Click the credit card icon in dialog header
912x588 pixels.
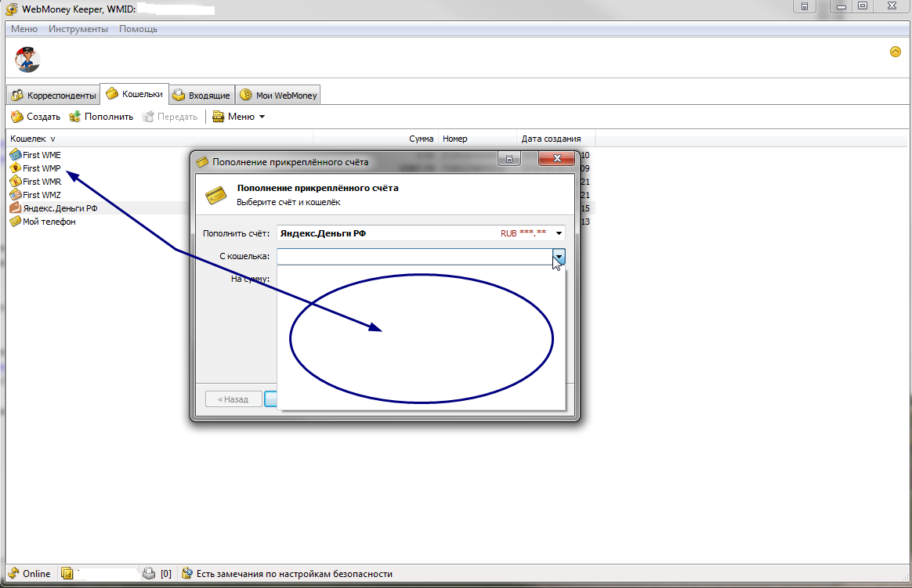tap(215, 195)
